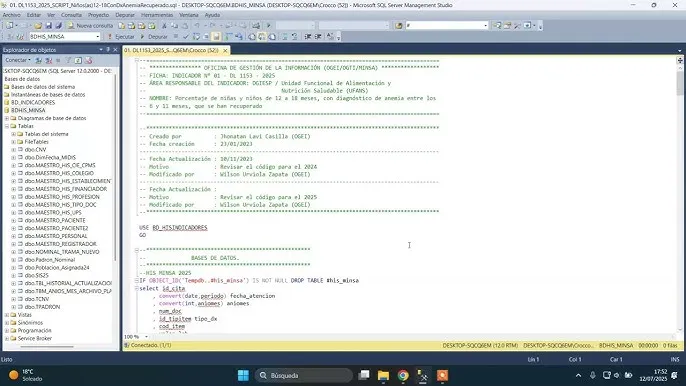Open the Consulta menu
Image resolution: width=686 pixels, height=386 pixels.
(x=71, y=15)
